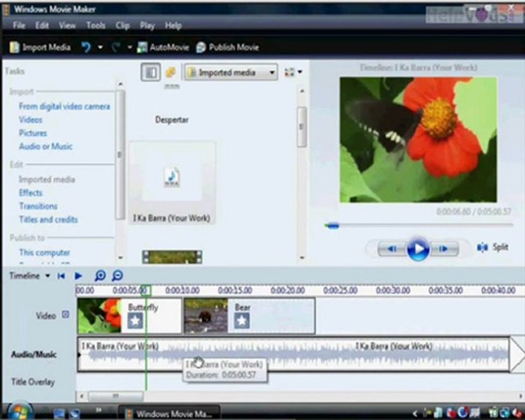Image resolution: width=525 pixels, height=420 pixels.
Task: Open the Imported media location dropdown
Action: pyautogui.click(x=231, y=72)
